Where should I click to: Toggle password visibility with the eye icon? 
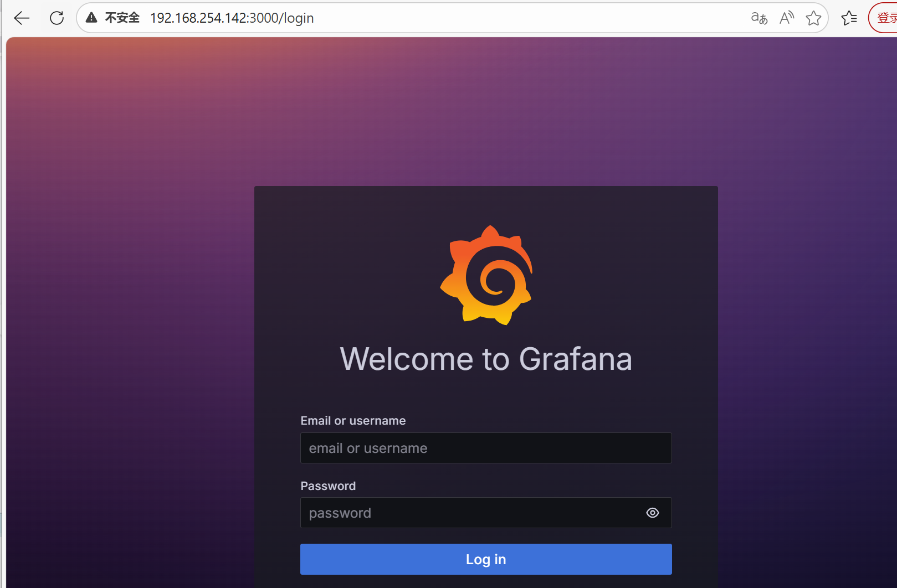(653, 513)
